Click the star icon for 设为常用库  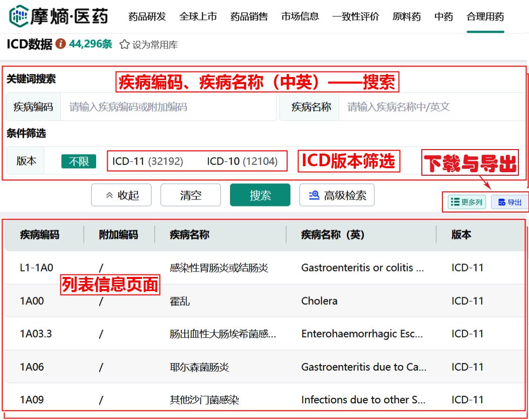point(124,45)
